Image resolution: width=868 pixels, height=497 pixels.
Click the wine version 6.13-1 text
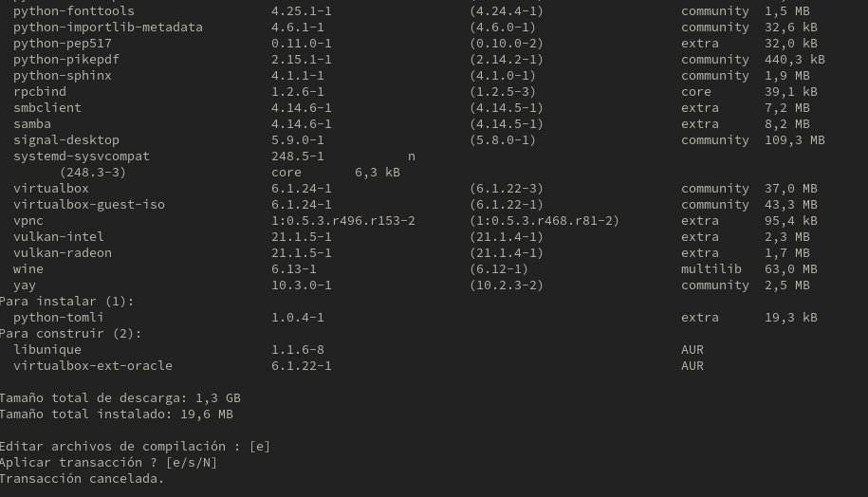tap(294, 269)
